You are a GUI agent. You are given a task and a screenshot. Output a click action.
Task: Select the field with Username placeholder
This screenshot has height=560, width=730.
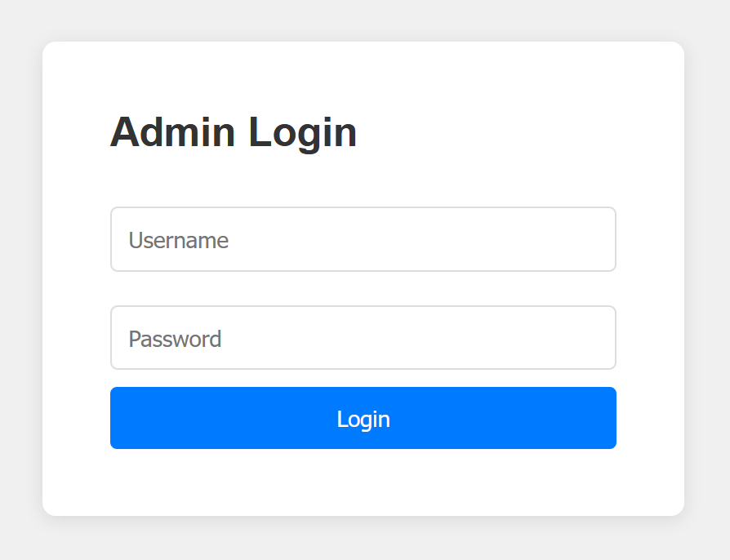[363, 239]
